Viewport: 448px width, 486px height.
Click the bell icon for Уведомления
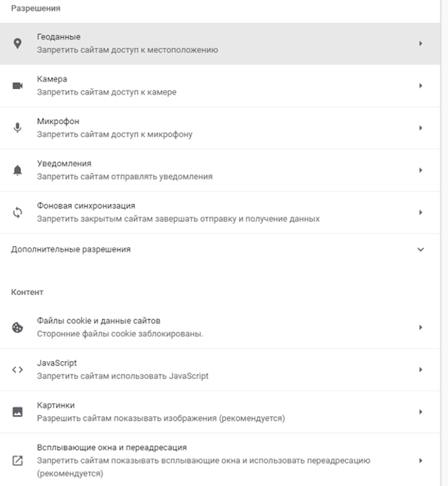click(x=18, y=170)
